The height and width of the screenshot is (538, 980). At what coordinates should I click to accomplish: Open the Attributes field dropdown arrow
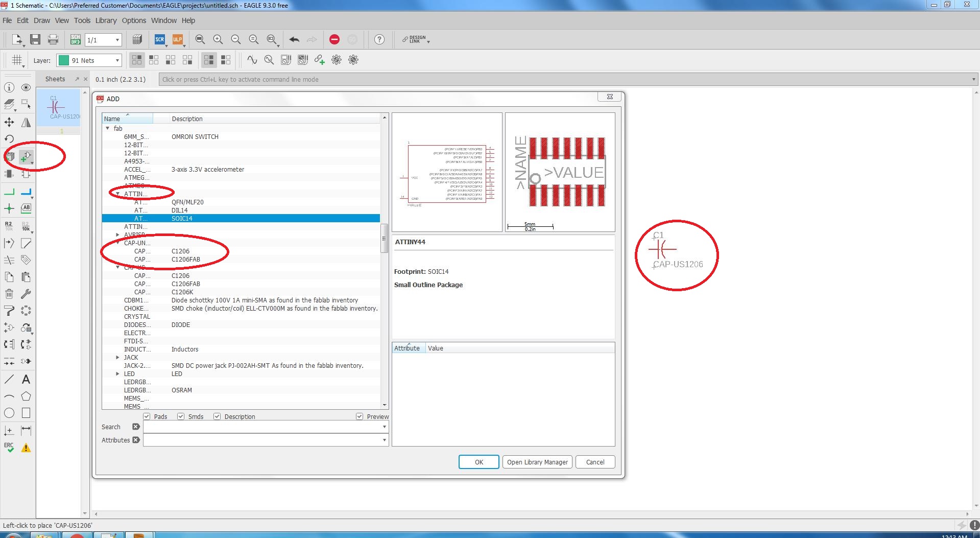click(x=384, y=440)
